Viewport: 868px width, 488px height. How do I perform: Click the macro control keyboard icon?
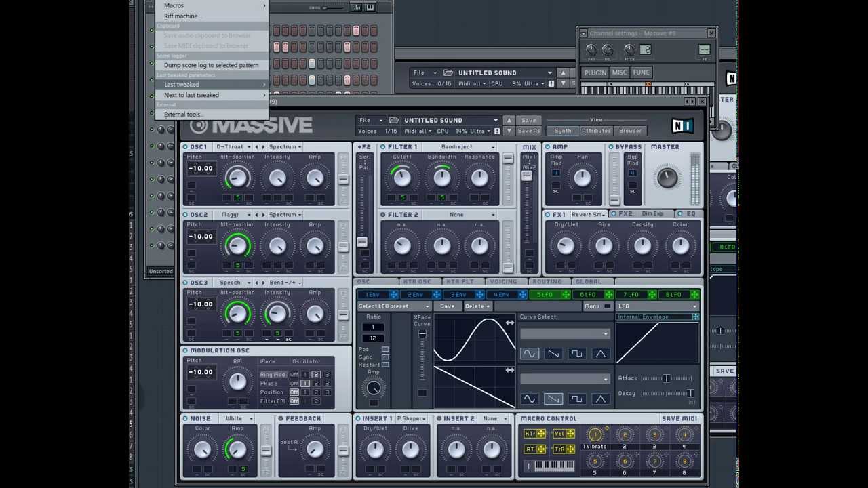550,466
